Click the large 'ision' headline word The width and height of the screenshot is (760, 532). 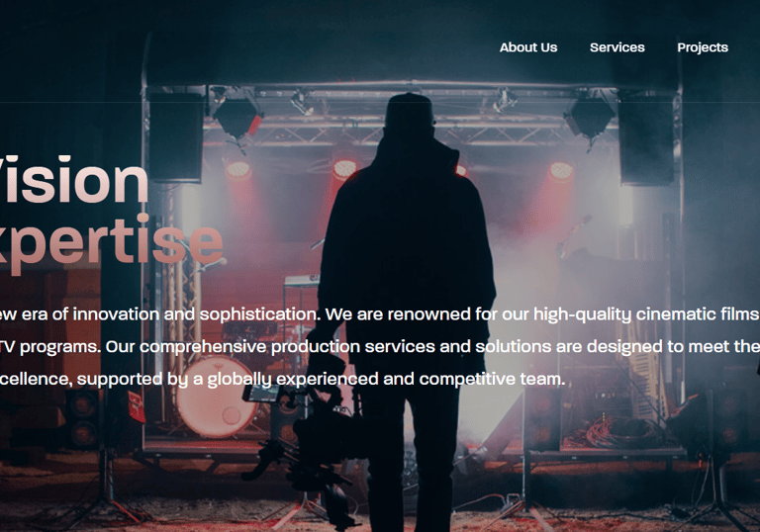73,180
